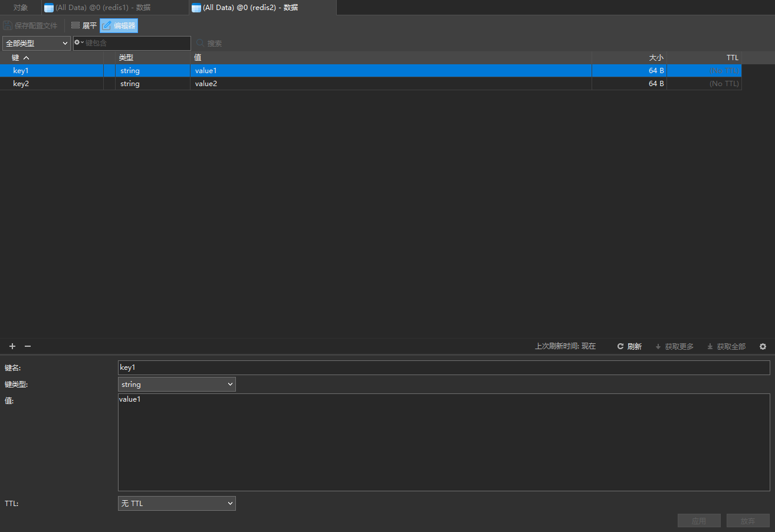Click the fetch all (获取全部) icon

pyautogui.click(x=710, y=347)
